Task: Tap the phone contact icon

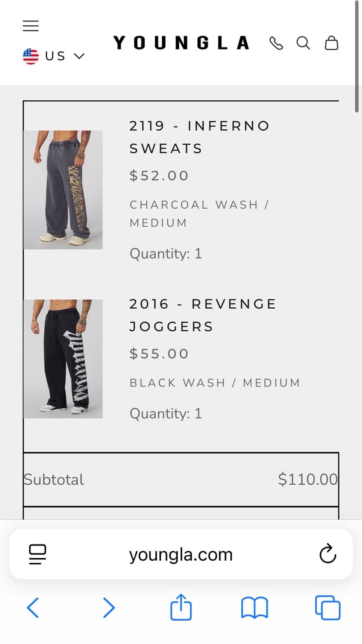Action: point(276,43)
